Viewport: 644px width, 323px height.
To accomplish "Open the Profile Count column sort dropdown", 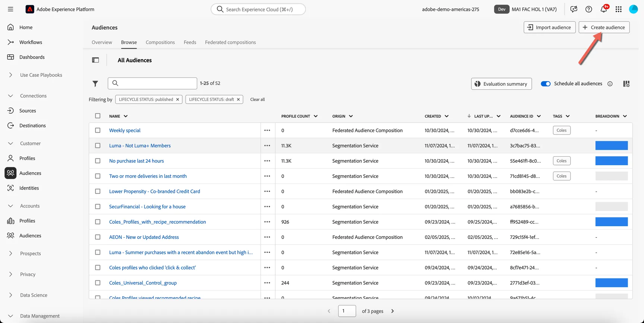I will (316, 116).
